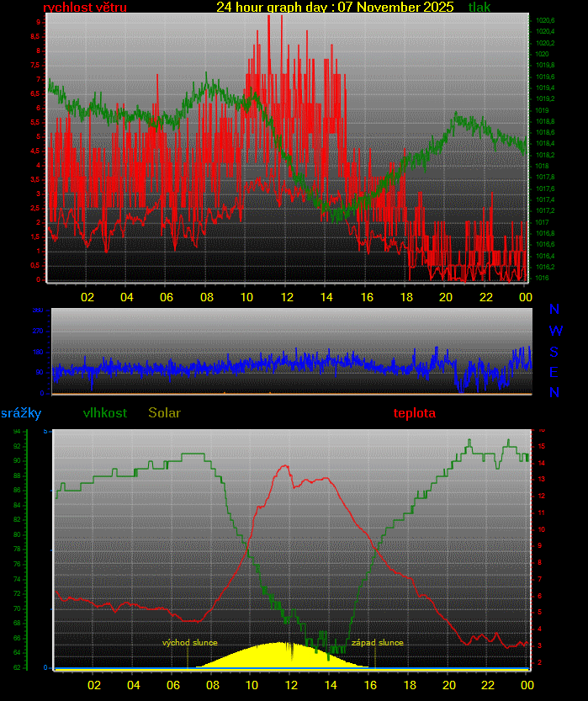
Task: Click hour 02 on bottom temperature graph axis
Action: 93,684
